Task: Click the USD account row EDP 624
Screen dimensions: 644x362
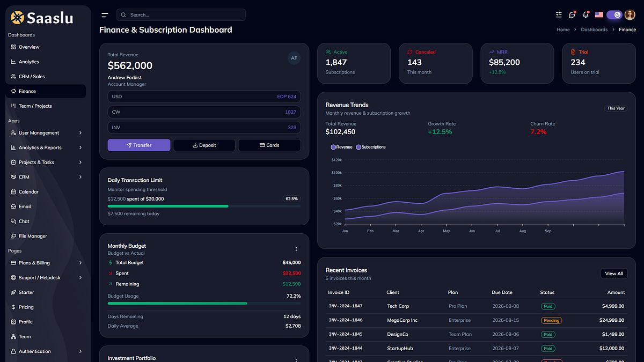Action: tap(204, 97)
